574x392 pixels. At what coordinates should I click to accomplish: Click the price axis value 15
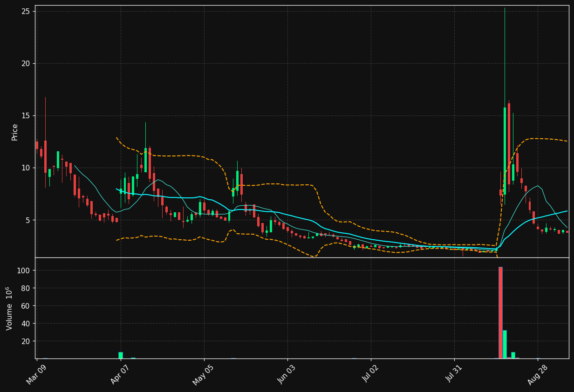[x=26, y=115]
